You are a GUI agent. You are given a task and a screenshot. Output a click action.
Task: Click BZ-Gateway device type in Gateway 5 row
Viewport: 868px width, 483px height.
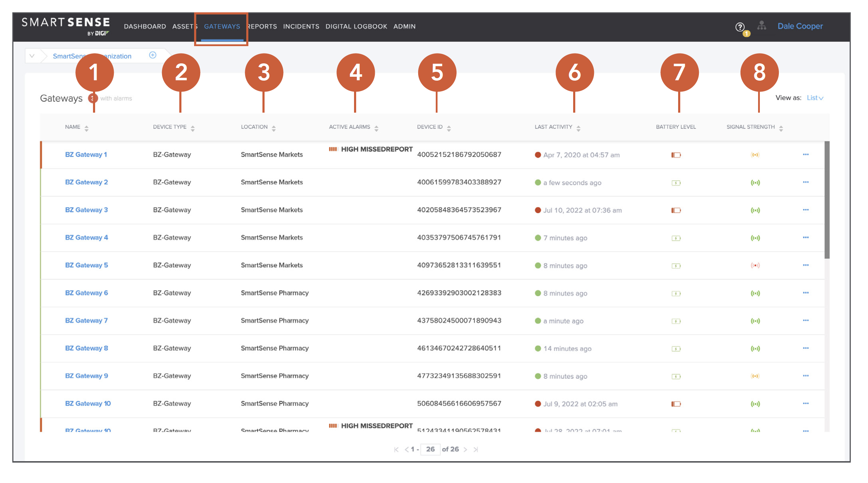(172, 265)
